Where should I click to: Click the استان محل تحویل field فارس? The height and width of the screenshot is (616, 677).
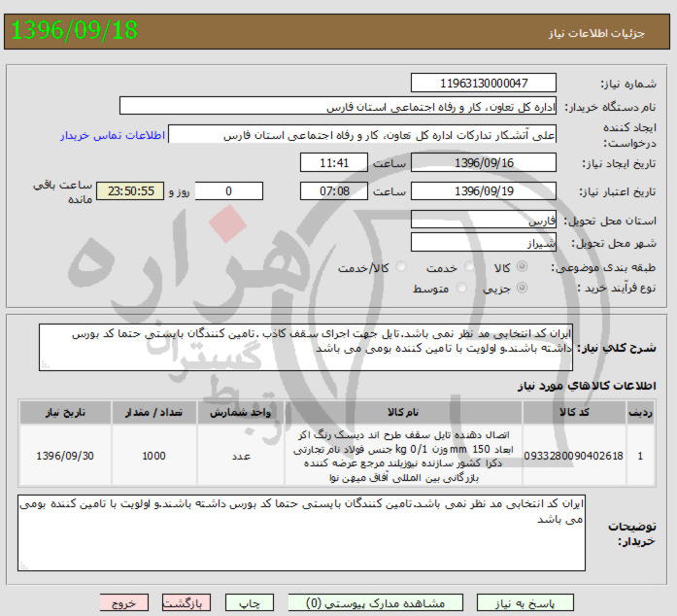pos(484,220)
